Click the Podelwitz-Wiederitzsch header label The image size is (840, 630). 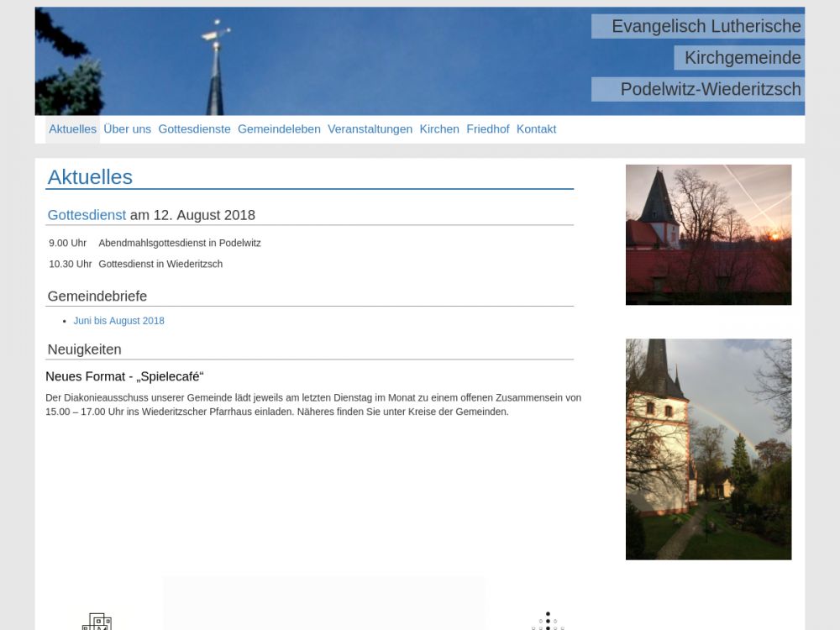coord(710,89)
